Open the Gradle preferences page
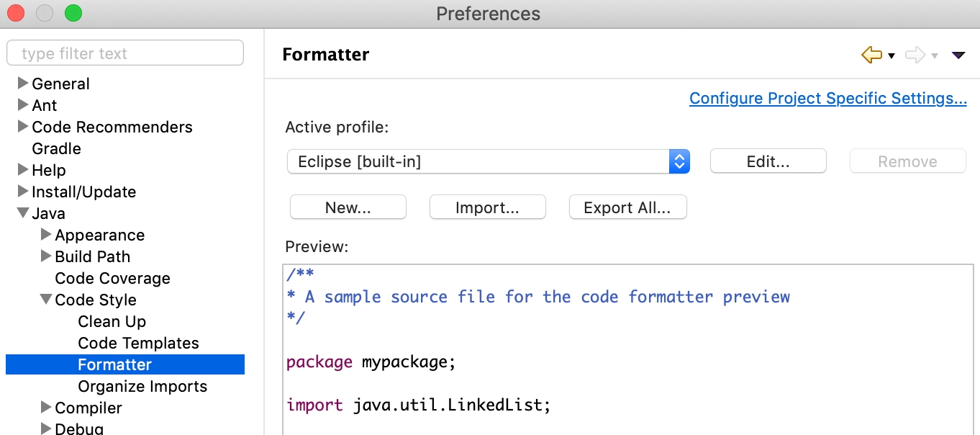This screenshot has height=435, width=980. (x=56, y=148)
